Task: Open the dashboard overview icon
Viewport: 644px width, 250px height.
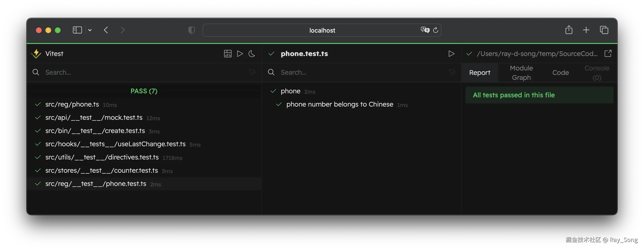Action: point(228,53)
